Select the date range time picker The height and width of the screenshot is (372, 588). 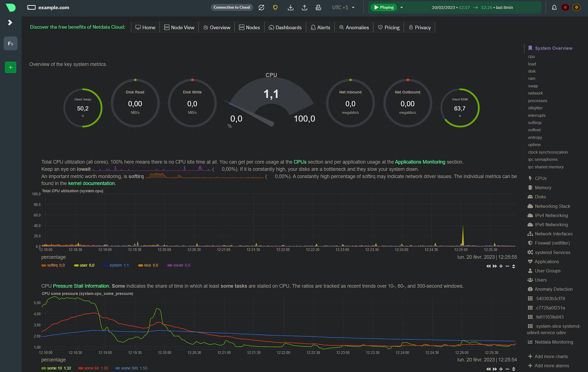click(x=472, y=8)
